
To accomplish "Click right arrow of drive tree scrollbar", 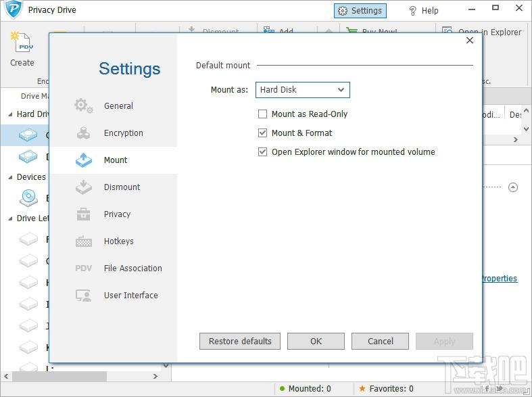I will [x=155, y=376].
